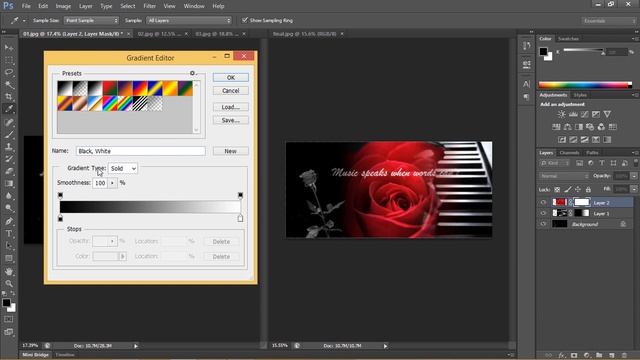The width and height of the screenshot is (640, 360).
Task: Select the Eraser tool
Action: coord(9,171)
